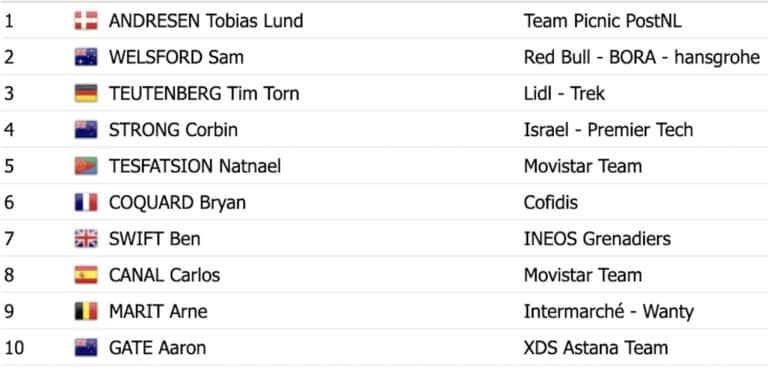Open Red Bull - BORA - hansgrohe team
Image resolution: width=768 pixels, height=372 pixels.
click(642, 57)
